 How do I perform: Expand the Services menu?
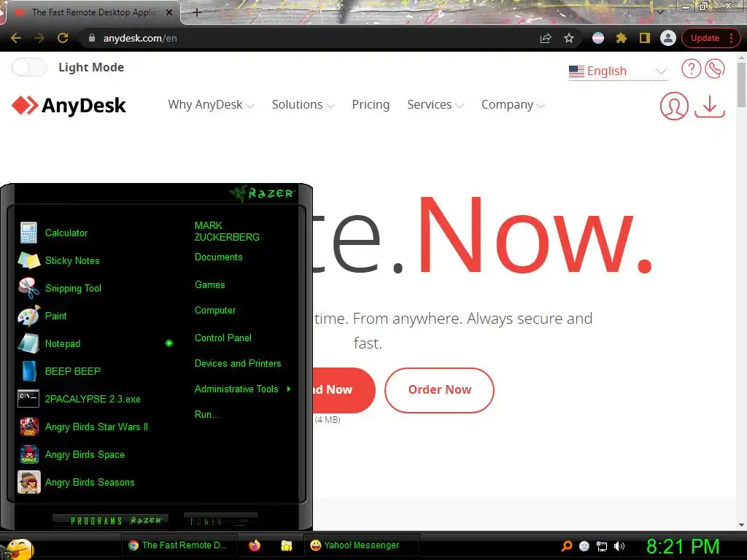(436, 105)
